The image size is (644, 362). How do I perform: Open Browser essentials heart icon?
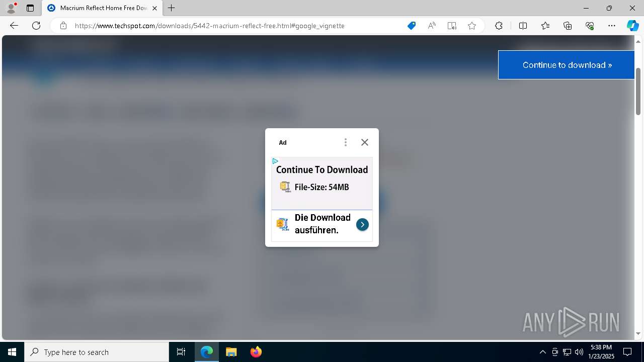pos(590,26)
